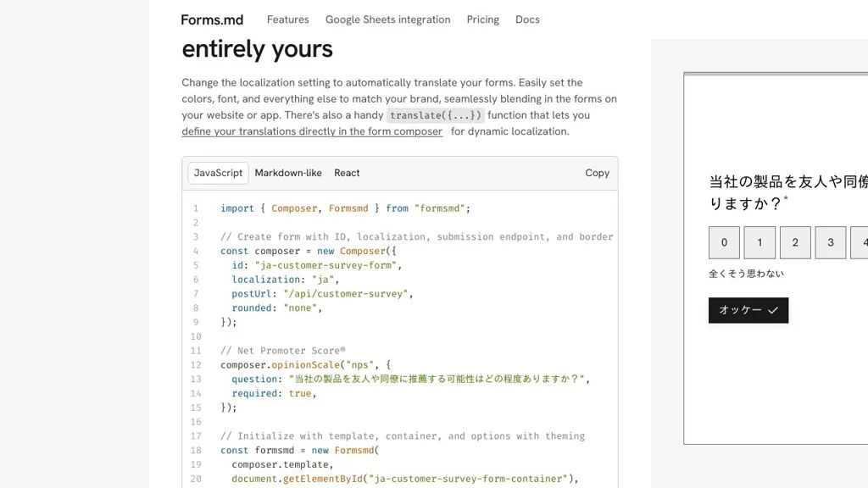Click the 全くそう思わない scale label
Viewport: 868px width, 488px height.
click(x=746, y=274)
